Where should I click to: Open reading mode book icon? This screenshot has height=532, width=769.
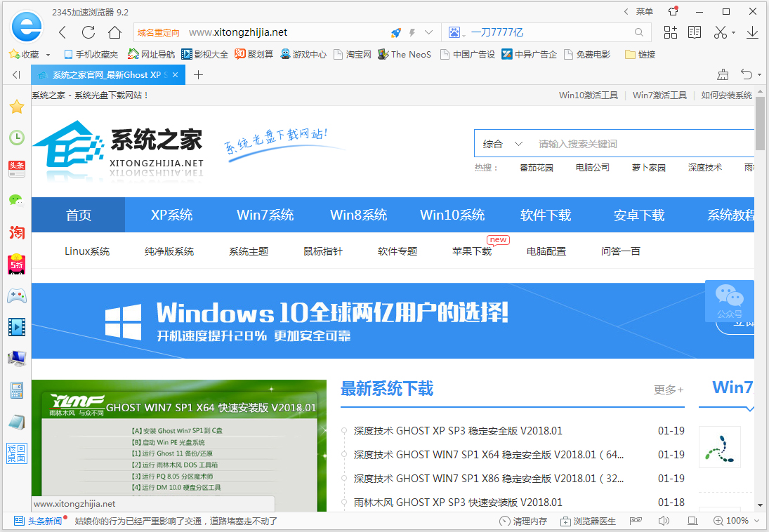tap(695, 32)
